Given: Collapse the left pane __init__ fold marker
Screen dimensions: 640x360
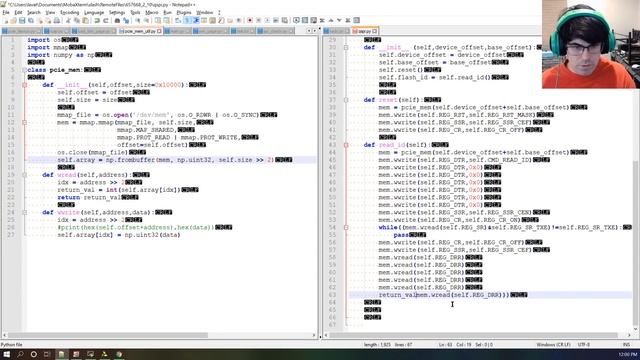Looking at the screenshot, I should coord(24,85).
